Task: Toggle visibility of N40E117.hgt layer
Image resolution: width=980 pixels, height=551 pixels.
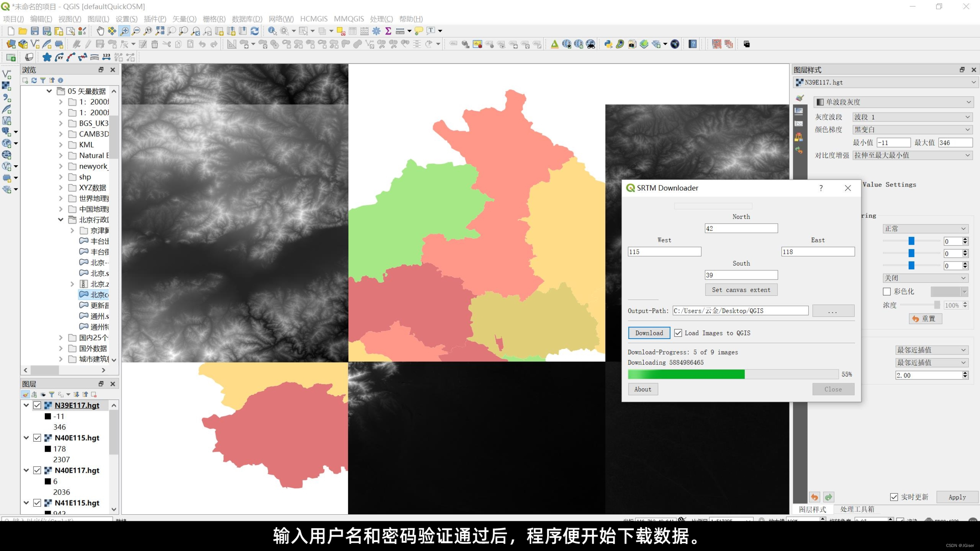Action: pos(37,471)
